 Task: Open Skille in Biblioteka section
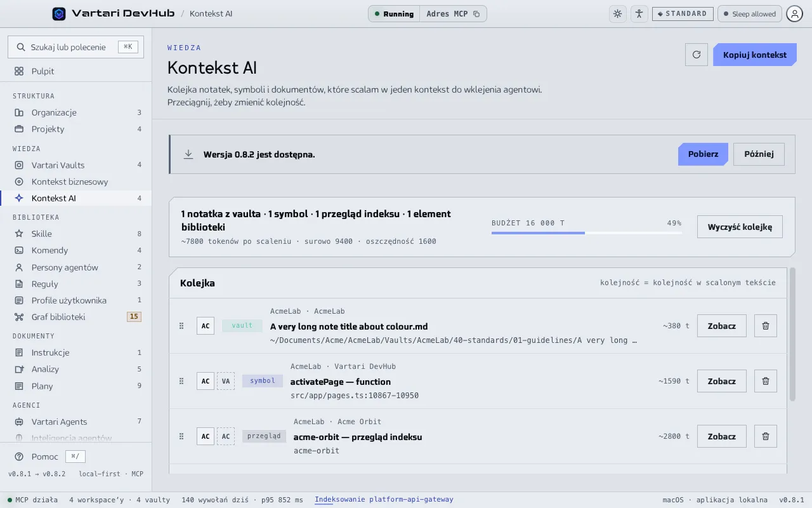(x=76, y=234)
